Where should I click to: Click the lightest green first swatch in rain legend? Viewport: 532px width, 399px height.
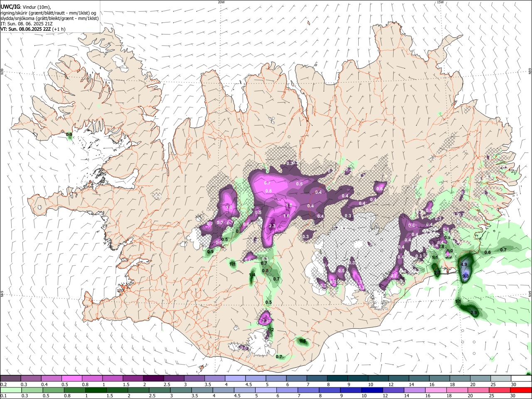point(10,390)
